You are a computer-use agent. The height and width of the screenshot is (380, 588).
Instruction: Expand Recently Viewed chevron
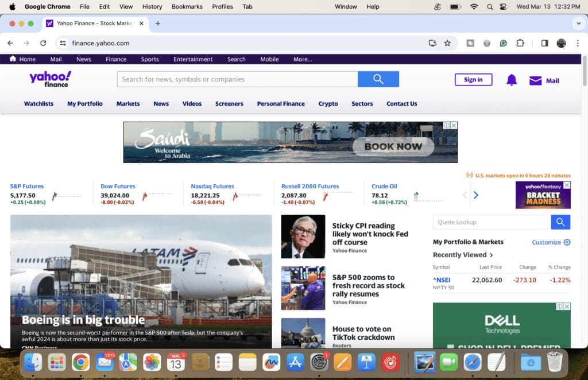(x=492, y=255)
